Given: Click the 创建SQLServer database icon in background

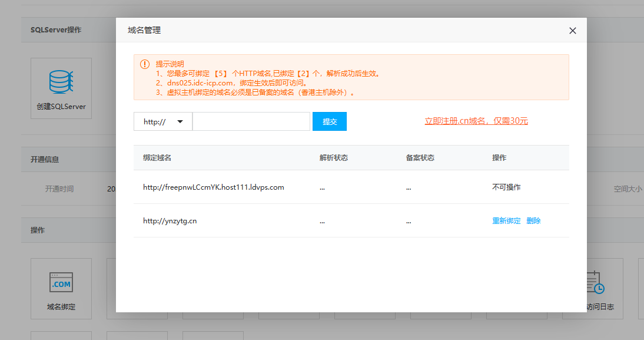Looking at the screenshot, I should click(x=61, y=82).
